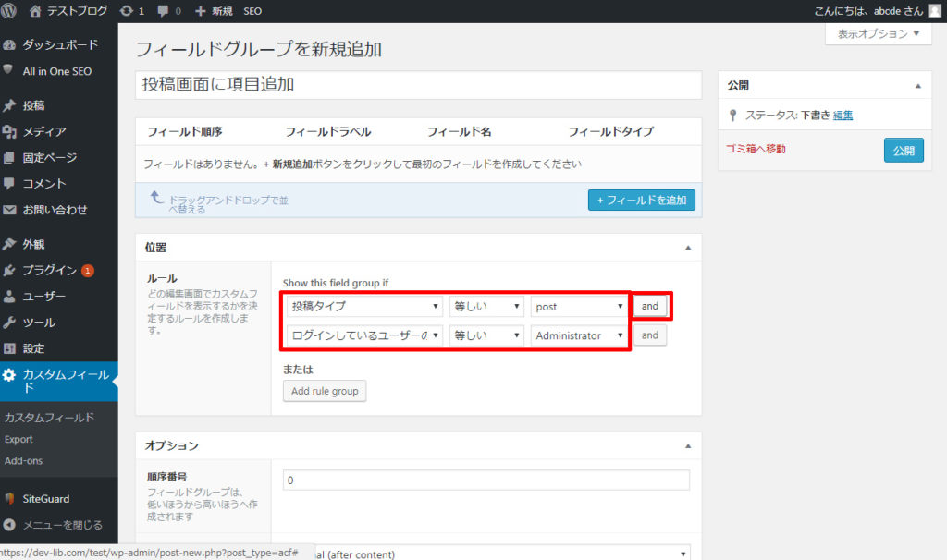Open メディア in the sidebar
This screenshot has width=947, height=560.
tap(43, 131)
